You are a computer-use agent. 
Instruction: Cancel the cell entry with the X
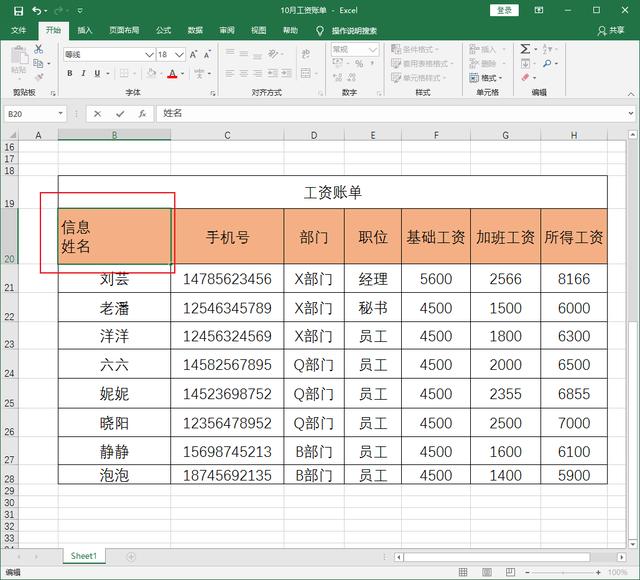97,114
